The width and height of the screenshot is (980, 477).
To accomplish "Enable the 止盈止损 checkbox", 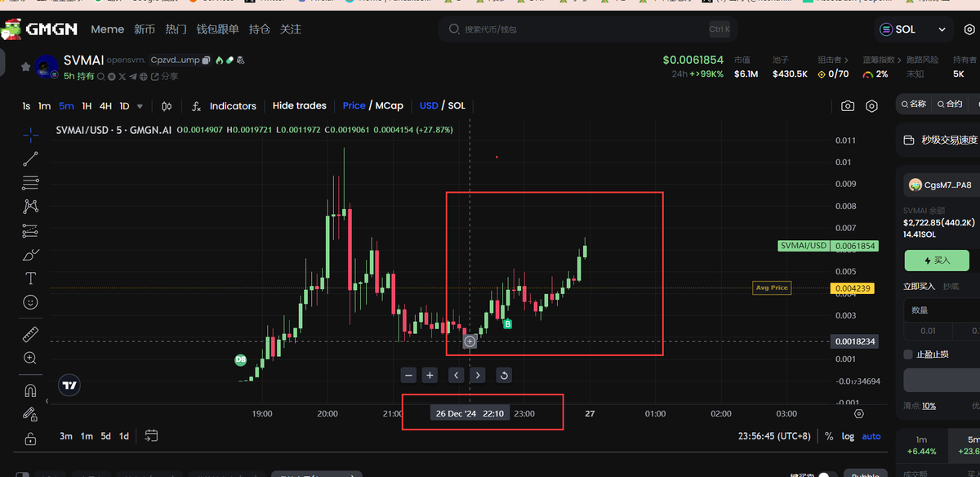I will pyautogui.click(x=908, y=354).
